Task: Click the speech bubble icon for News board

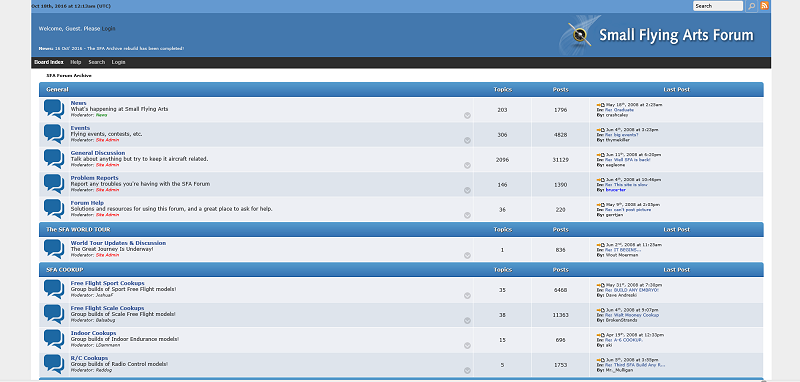Action: pos(54,109)
